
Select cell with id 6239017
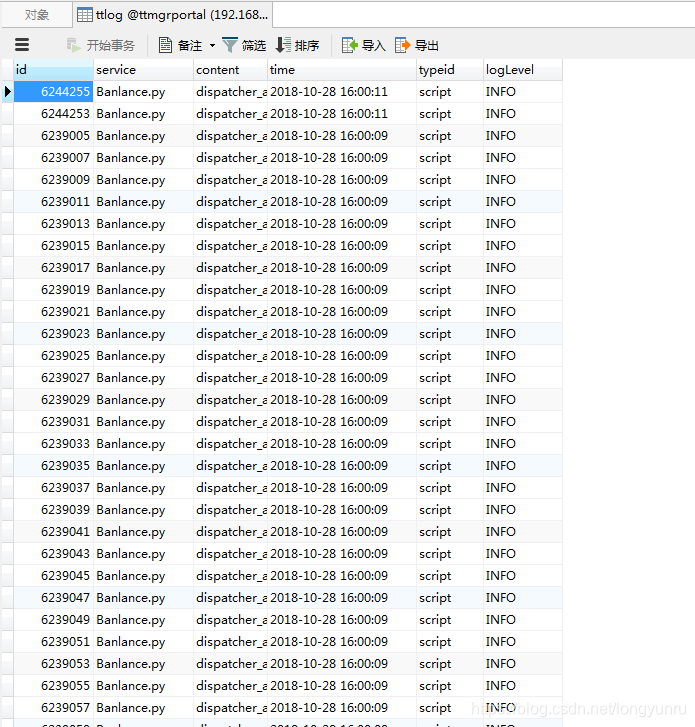coord(53,268)
